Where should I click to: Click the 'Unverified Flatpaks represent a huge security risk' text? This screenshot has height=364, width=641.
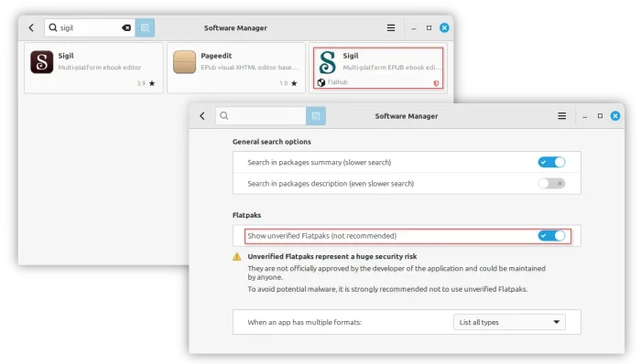(x=331, y=256)
